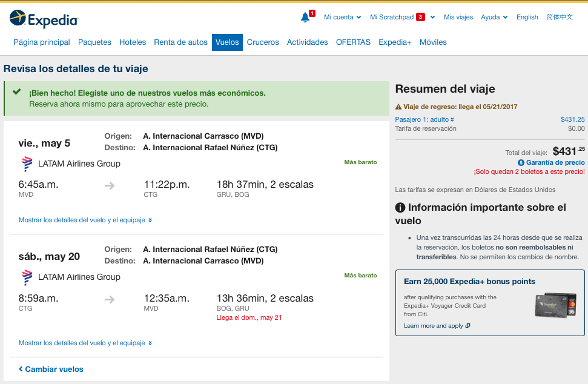Open the notifications bell
The height and width of the screenshot is (384, 588).
tap(305, 17)
